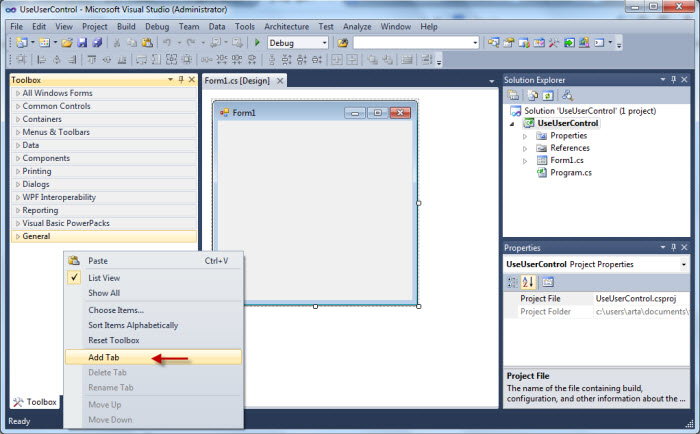Expand the References node in Solution Explorer
Screen dimensions: 700x434
525,148
